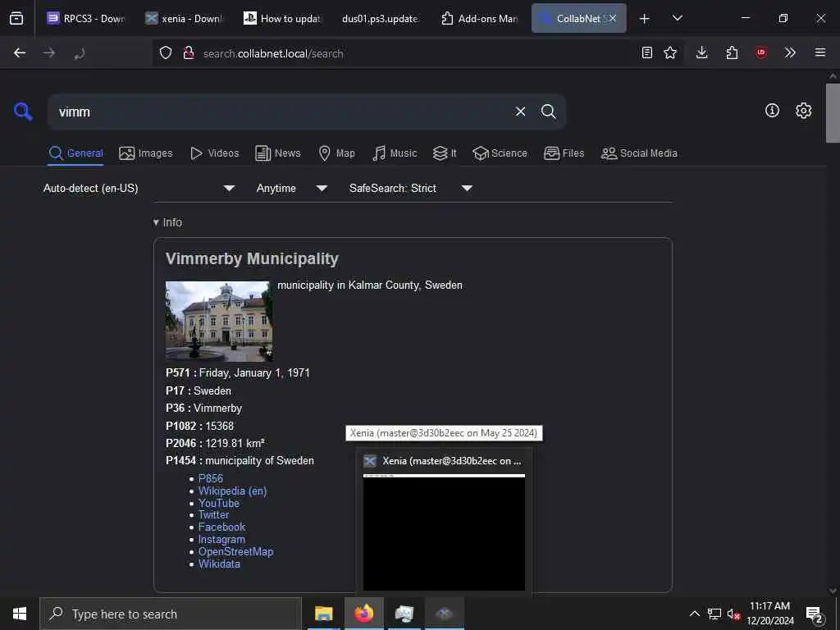This screenshot has height=630, width=840.
Task: Open the extensions puzzle icon
Action: pyautogui.click(x=732, y=52)
